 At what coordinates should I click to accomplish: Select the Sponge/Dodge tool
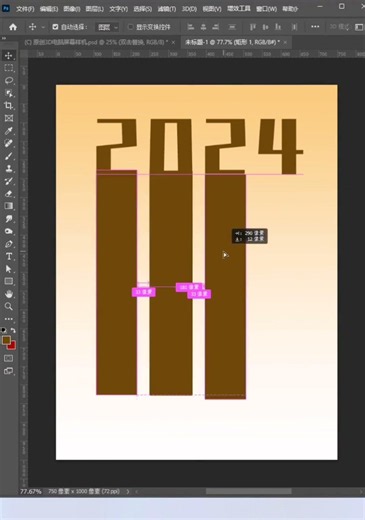click(x=9, y=231)
